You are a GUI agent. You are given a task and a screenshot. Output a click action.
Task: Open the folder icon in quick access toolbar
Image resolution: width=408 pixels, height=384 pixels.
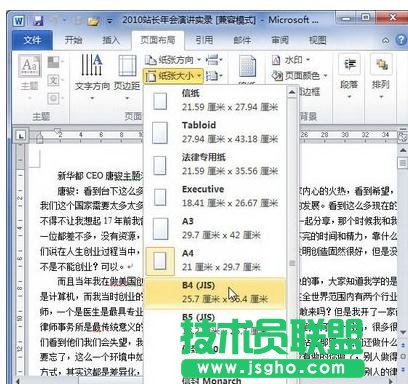pyautogui.click(x=93, y=21)
